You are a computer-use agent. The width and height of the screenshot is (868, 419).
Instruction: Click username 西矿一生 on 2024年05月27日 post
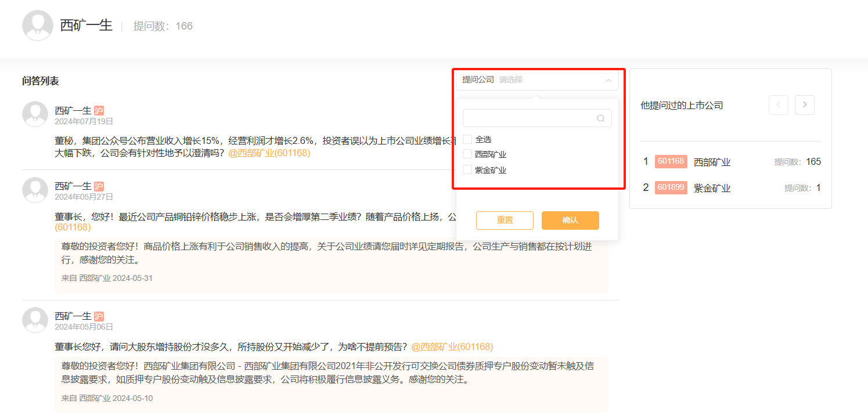[x=73, y=186]
